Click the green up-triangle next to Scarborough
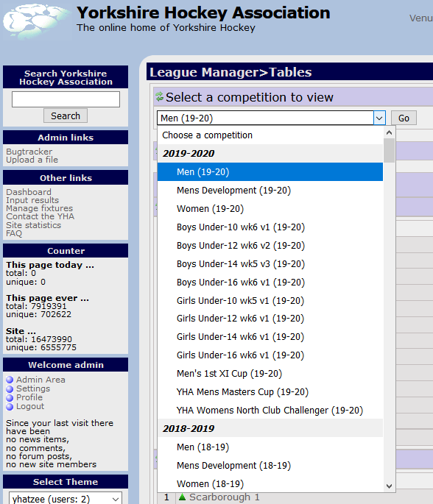Image resolution: width=433 pixels, height=504 pixels. [x=182, y=497]
